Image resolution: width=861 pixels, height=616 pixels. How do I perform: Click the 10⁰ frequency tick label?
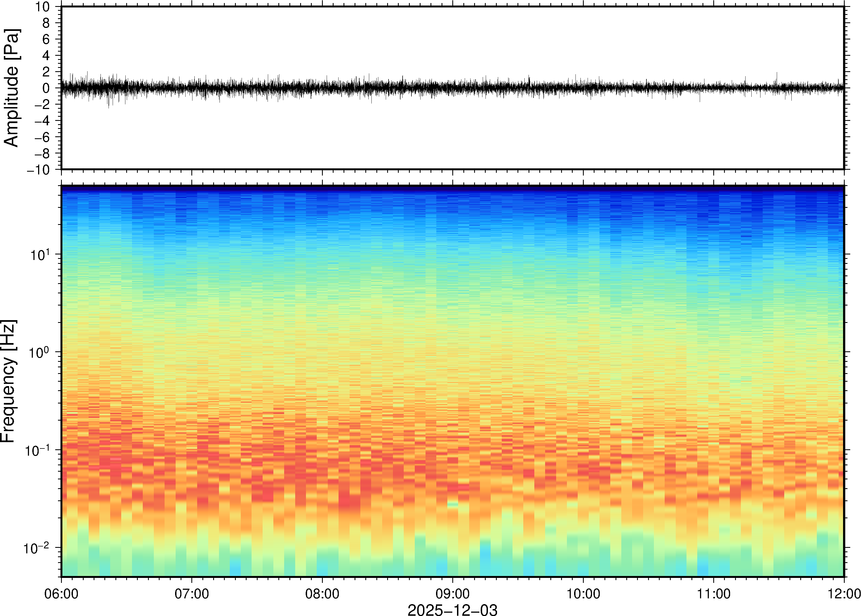[x=39, y=352]
